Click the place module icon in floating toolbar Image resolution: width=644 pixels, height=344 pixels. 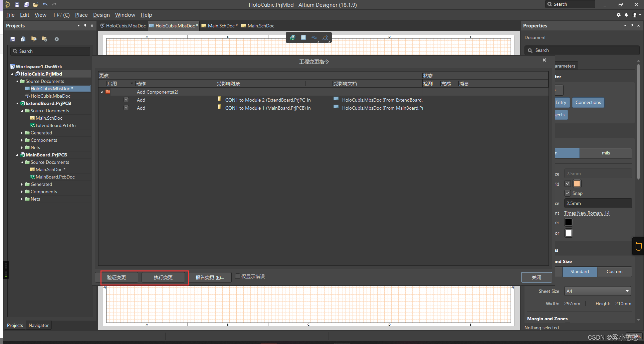(293, 37)
